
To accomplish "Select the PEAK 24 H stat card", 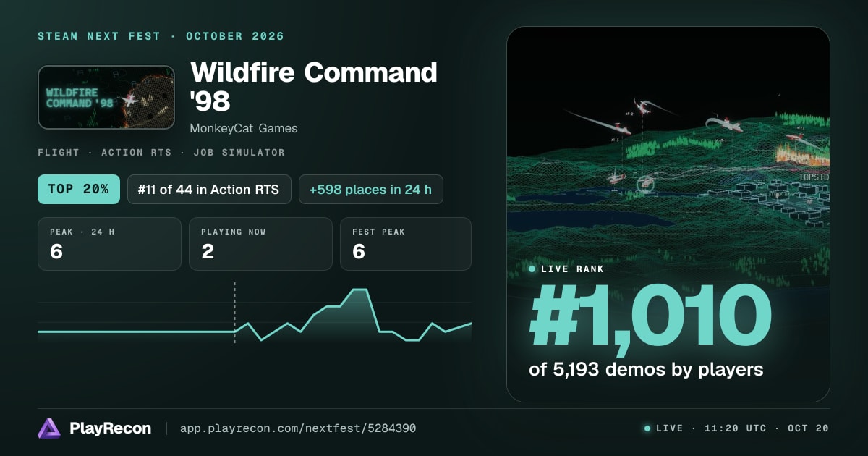I will tap(109, 244).
